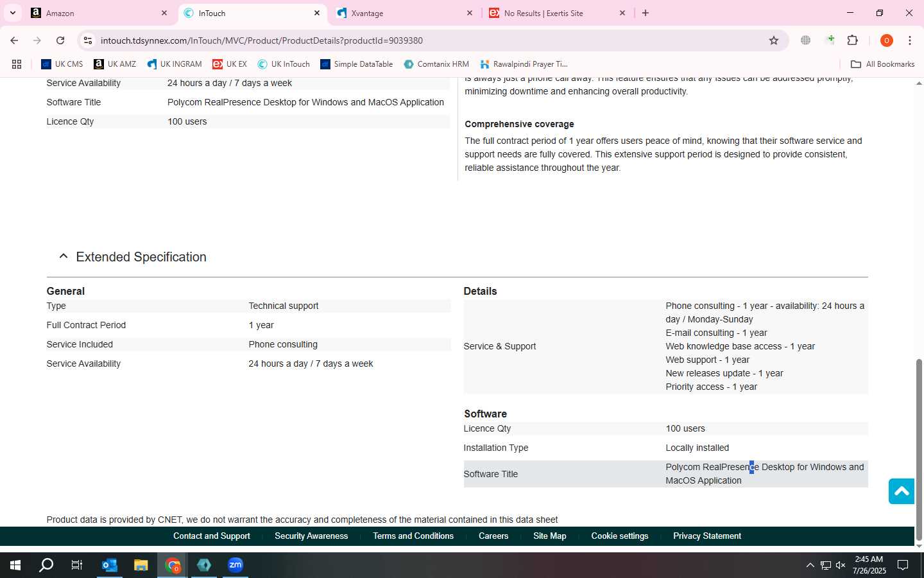
Task: Open Task View on taskbar
Action: pyautogui.click(x=77, y=565)
